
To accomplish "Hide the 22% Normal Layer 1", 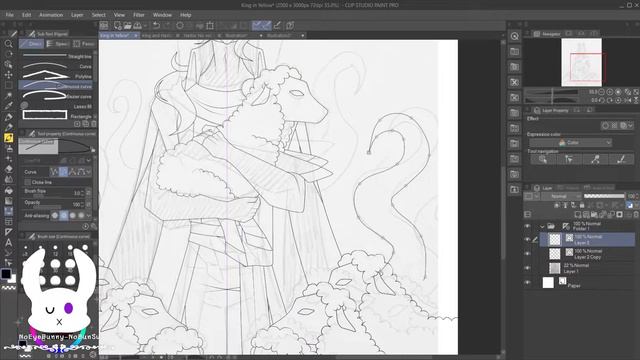I will (x=527, y=268).
